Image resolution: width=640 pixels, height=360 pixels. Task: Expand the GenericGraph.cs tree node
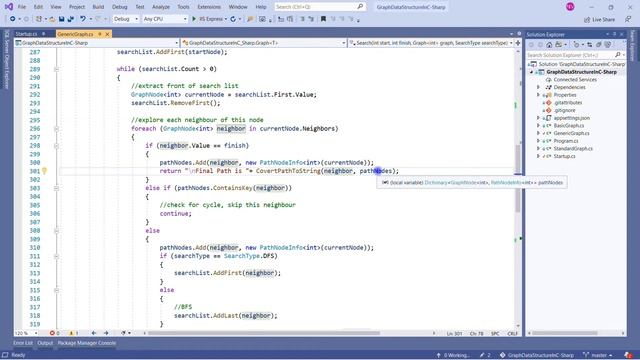538,133
